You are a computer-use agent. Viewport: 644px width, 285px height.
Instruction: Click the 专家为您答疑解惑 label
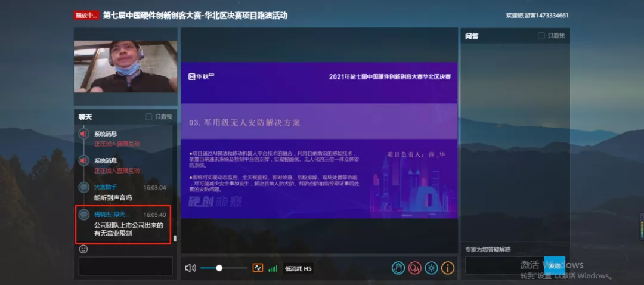click(488, 249)
